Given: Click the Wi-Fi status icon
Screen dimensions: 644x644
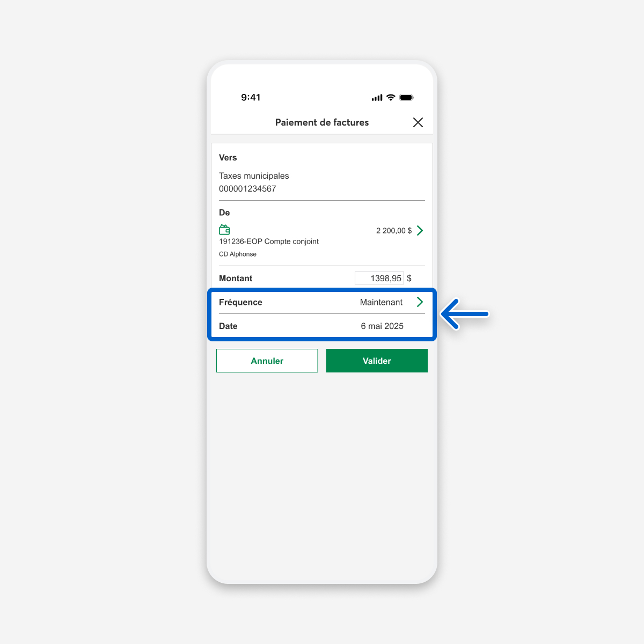Looking at the screenshot, I should (391, 97).
